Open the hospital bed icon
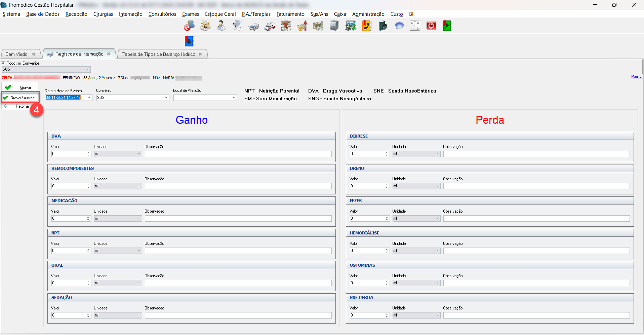The height and width of the screenshot is (335, 644). (x=253, y=26)
